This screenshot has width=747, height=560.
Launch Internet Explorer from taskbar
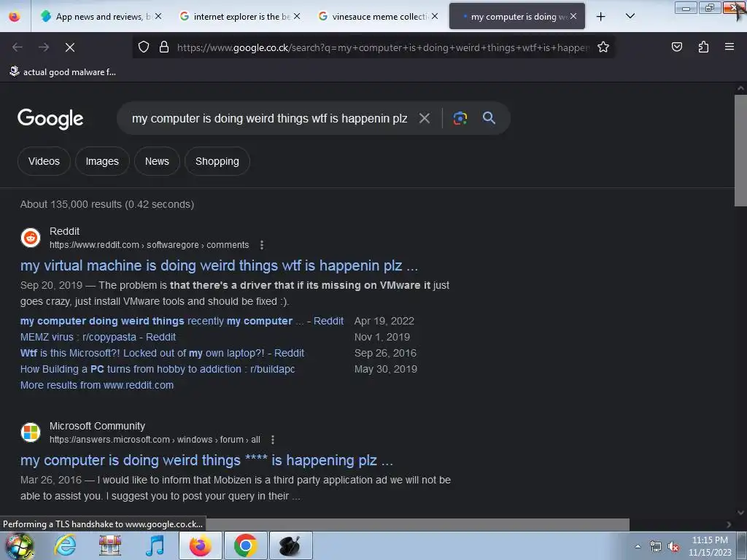[65, 545]
